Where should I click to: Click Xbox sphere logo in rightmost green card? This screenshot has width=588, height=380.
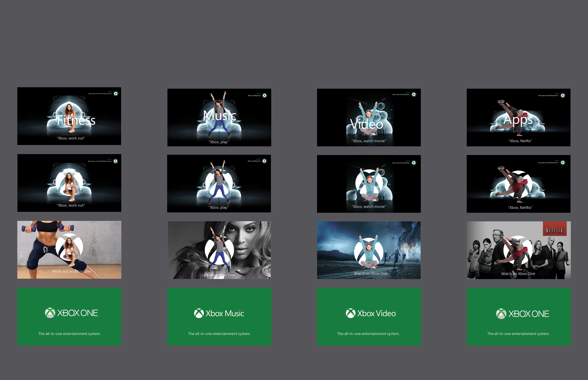pos(501,314)
